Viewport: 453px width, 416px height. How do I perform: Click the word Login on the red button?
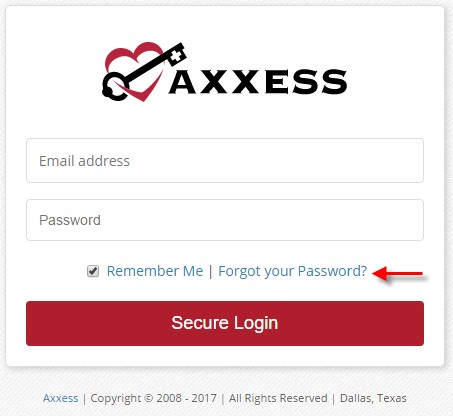pos(256,323)
